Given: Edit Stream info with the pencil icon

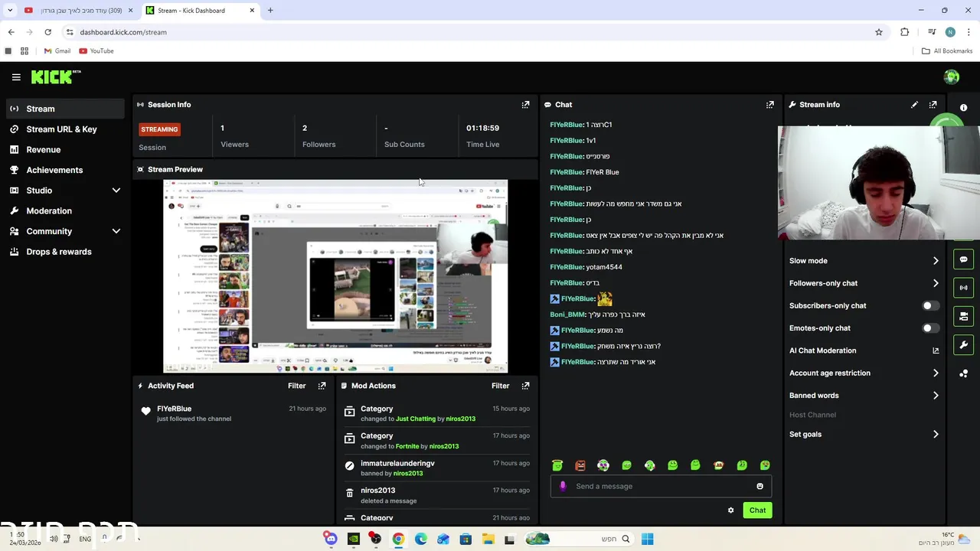Looking at the screenshot, I should pos(914,105).
